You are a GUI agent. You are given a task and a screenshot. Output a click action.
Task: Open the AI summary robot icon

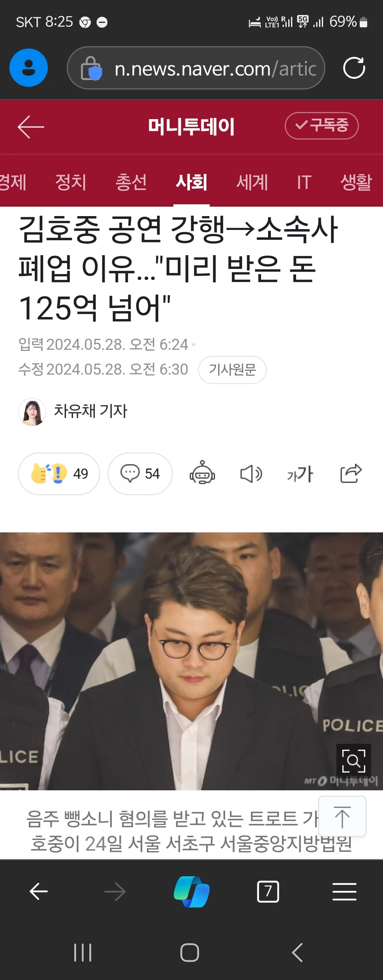pyautogui.click(x=202, y=473)
